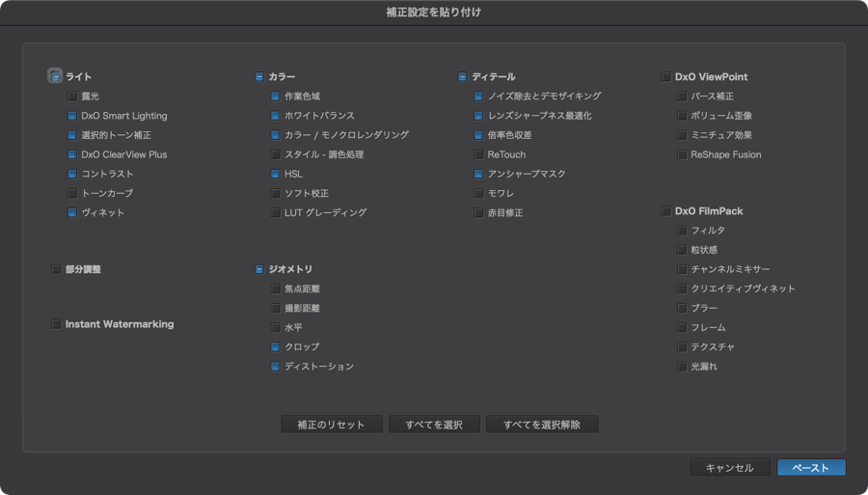Toggle the カラー group checkbox
This screenshot has height=495, width=868.
click(259, 76)
